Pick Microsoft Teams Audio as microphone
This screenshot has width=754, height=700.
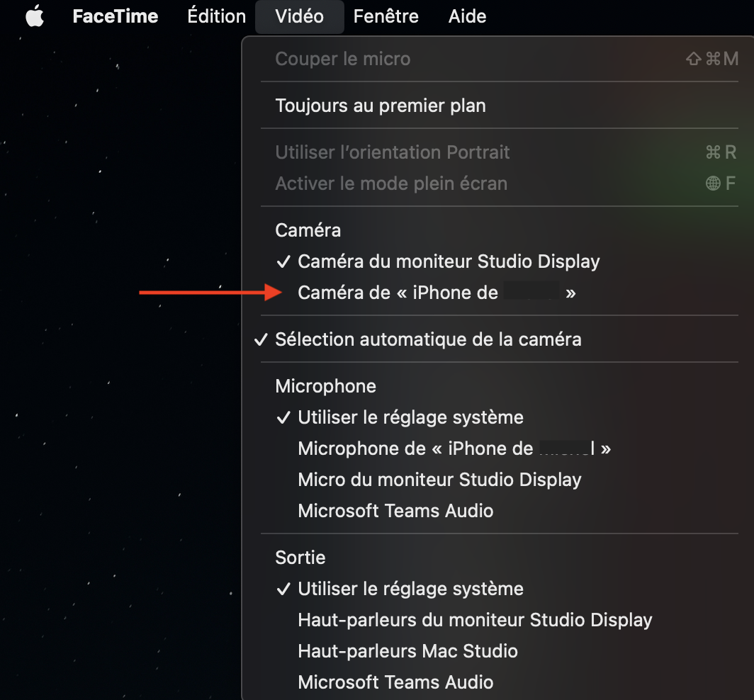395,511
